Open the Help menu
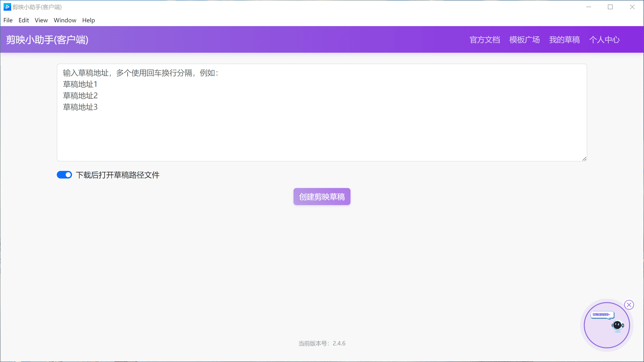 [x=88, y=20]
